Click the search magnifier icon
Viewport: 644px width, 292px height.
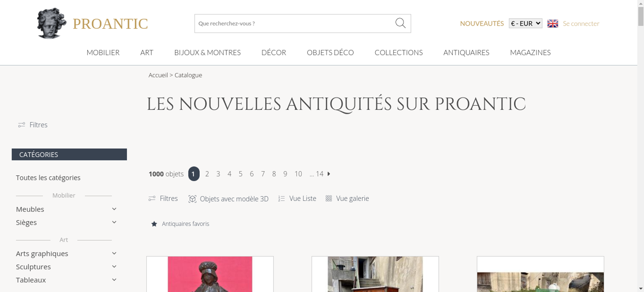point(400,23)
